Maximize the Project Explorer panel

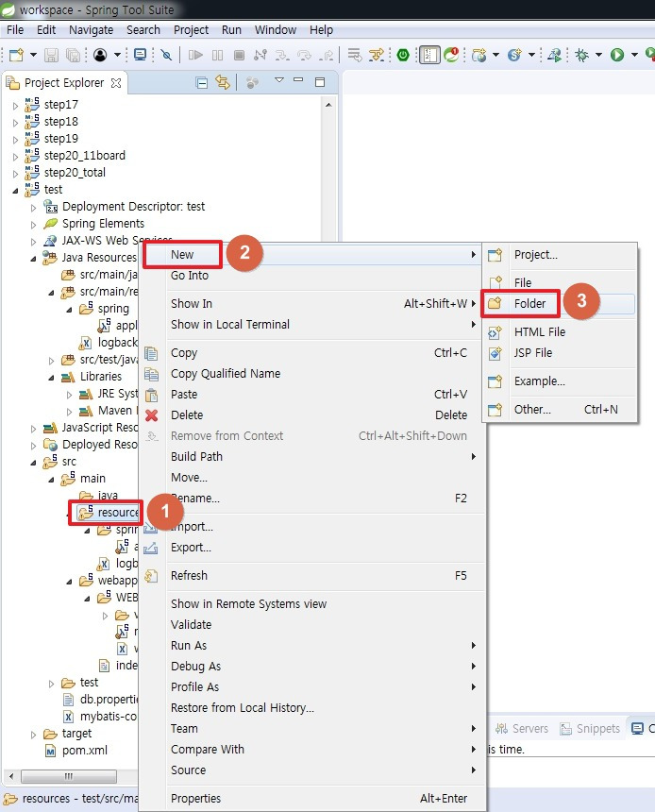[320, 82]
